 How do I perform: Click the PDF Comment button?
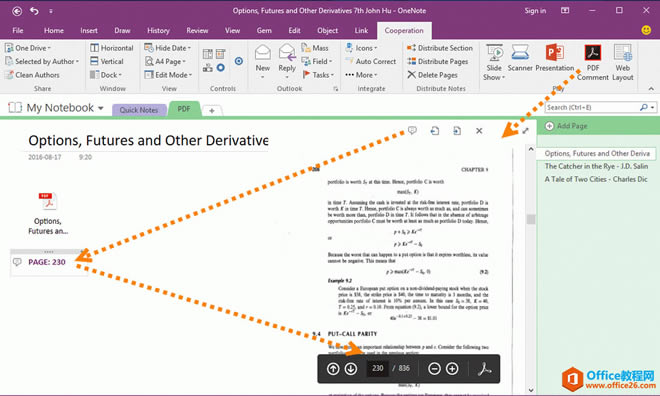[x=593, y=62]
